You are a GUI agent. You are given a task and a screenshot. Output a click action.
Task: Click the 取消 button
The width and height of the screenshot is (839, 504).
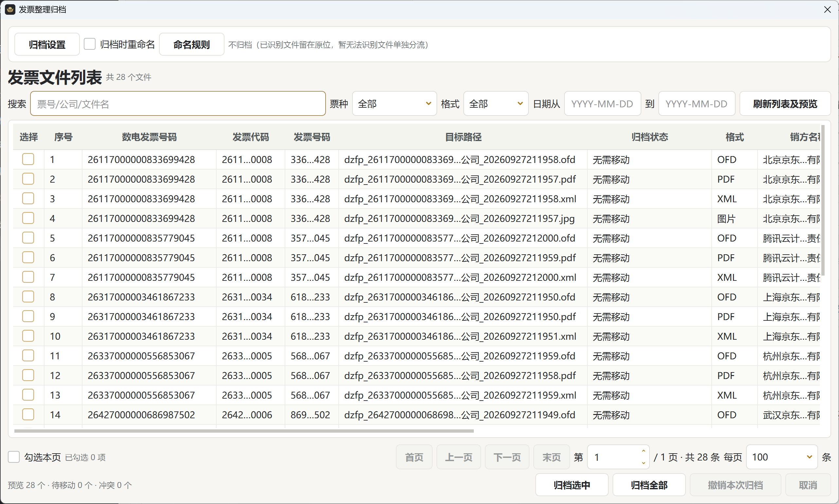point(808,485)
